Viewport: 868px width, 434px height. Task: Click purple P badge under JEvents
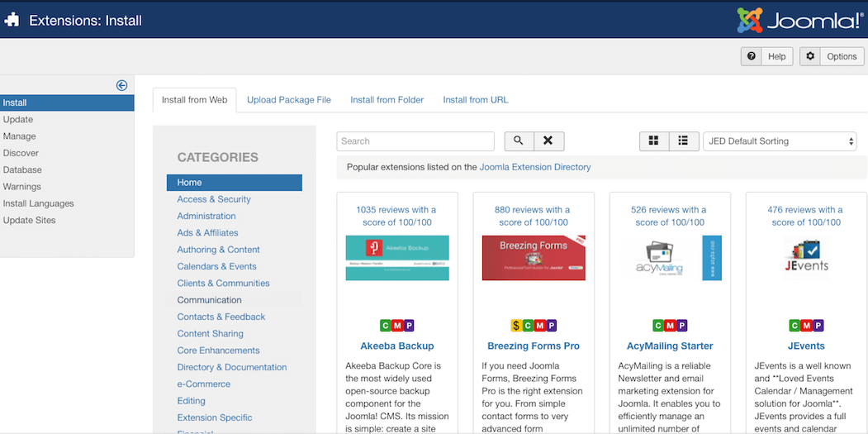pyautogui.click(x=818, y=326)
